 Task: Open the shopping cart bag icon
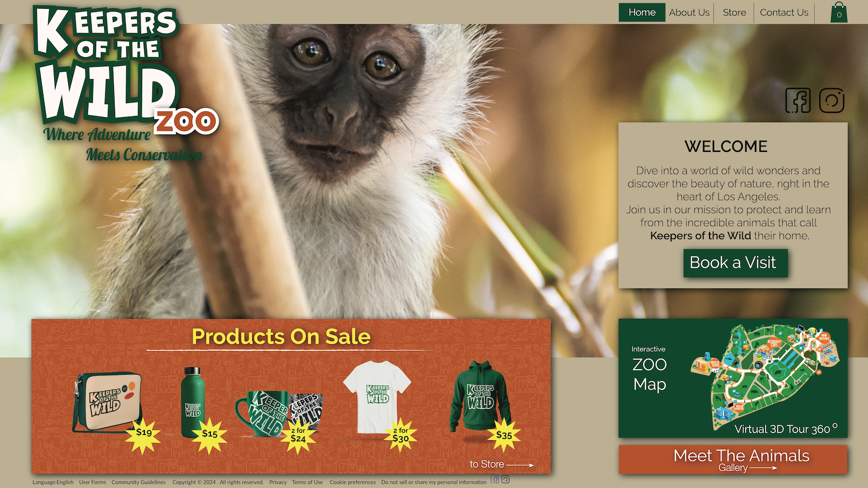pos(839,12)
